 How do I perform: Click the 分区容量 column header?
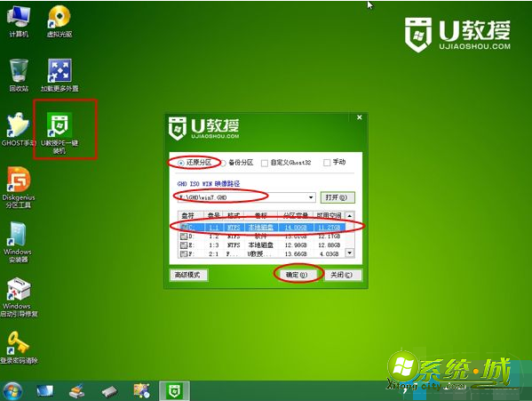point(296,215)
